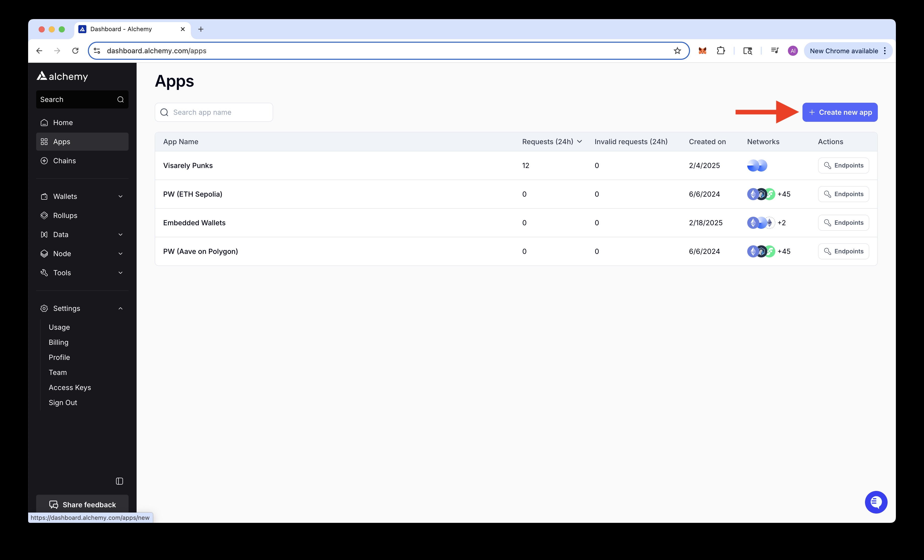Image resolution: width=924 pixels, height=560 pixels.
Task: Click Sign Out in the sidebar
Action: [x=63, y=403]
